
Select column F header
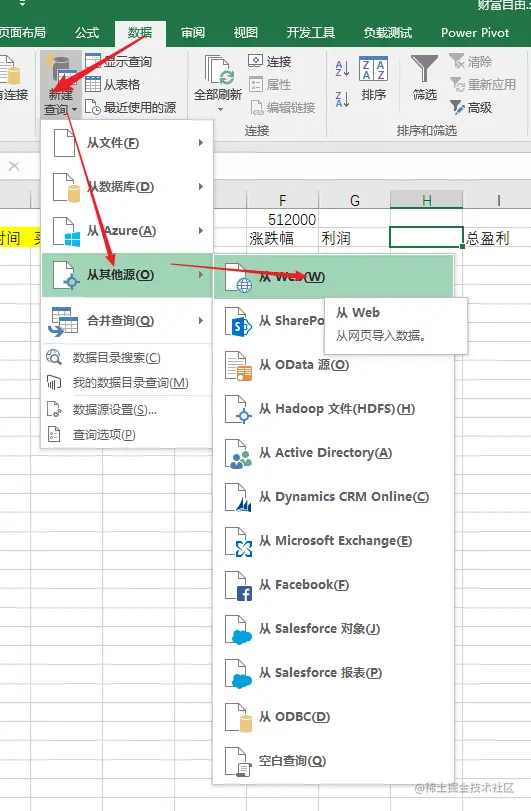point(282,200)
